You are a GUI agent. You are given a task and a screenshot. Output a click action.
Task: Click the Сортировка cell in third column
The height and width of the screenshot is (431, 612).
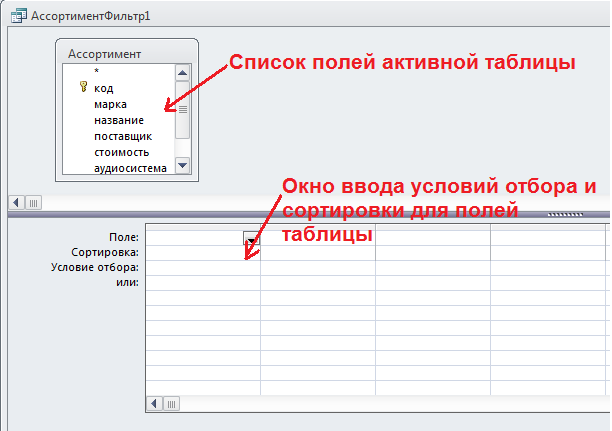click(433, 253)
